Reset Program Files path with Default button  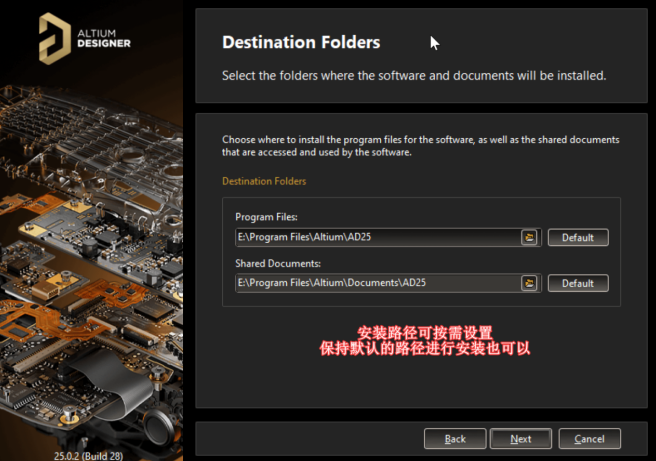(x=577, y=237)
